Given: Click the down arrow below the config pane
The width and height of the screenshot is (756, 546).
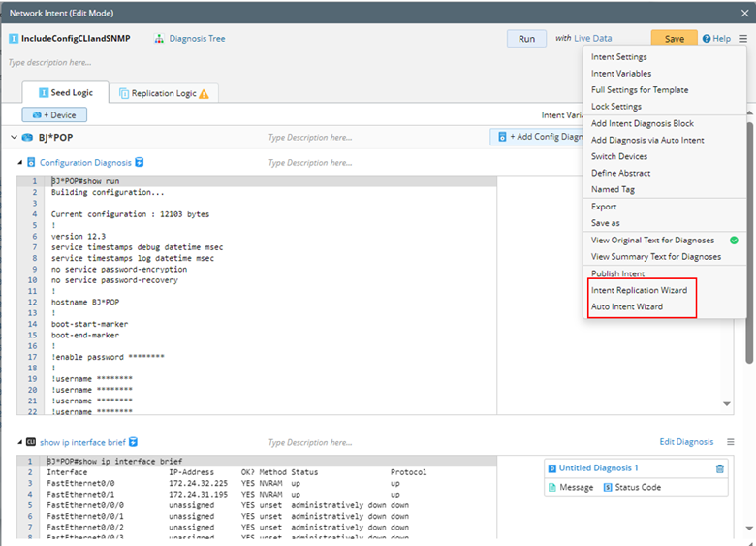Looking at the screenshot, I should coord(727,404).
